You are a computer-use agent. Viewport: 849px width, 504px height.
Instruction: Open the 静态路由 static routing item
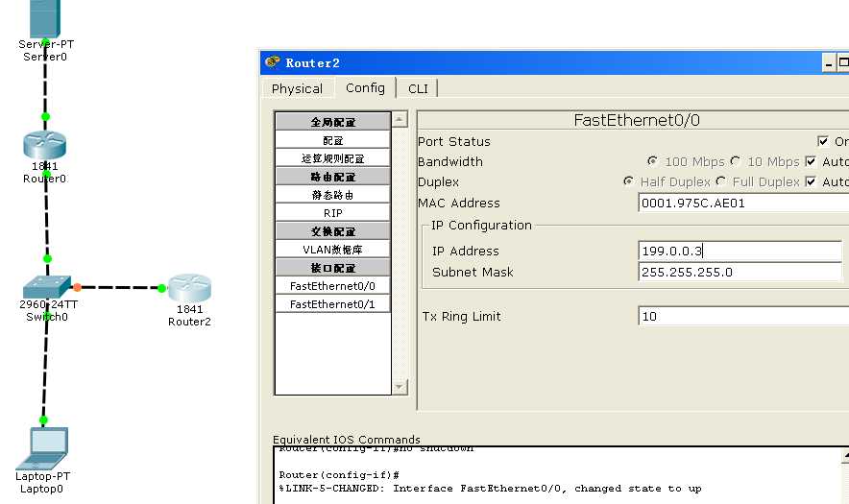[332, 194]
